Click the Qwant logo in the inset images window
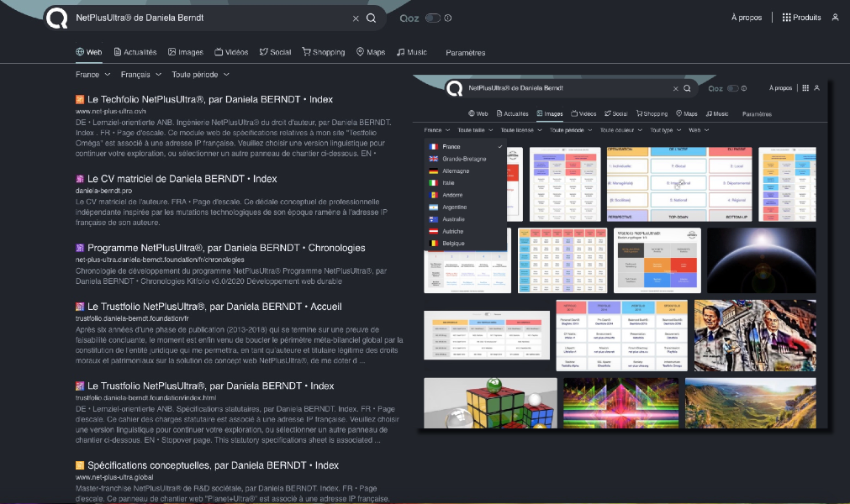The image size is (850, 504). [x=455, y=88]
